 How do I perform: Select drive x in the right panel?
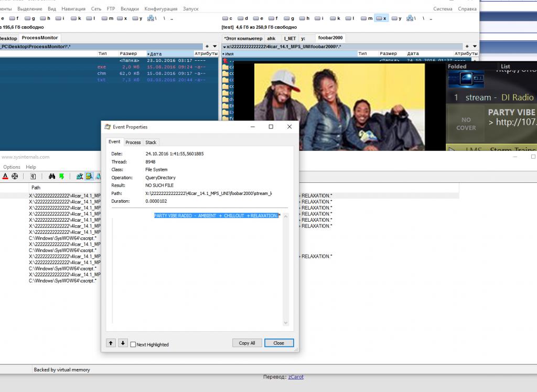click(x=381, y=18)
